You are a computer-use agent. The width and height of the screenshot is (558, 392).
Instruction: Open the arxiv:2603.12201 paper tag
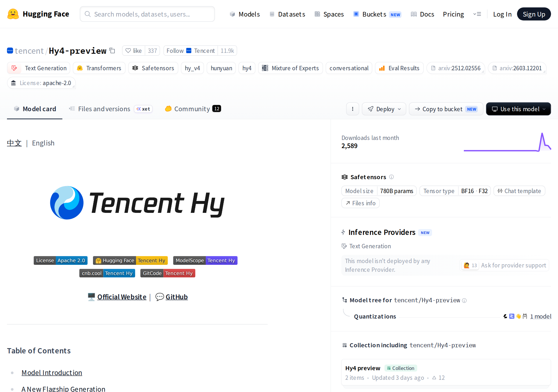click(517, 68)
